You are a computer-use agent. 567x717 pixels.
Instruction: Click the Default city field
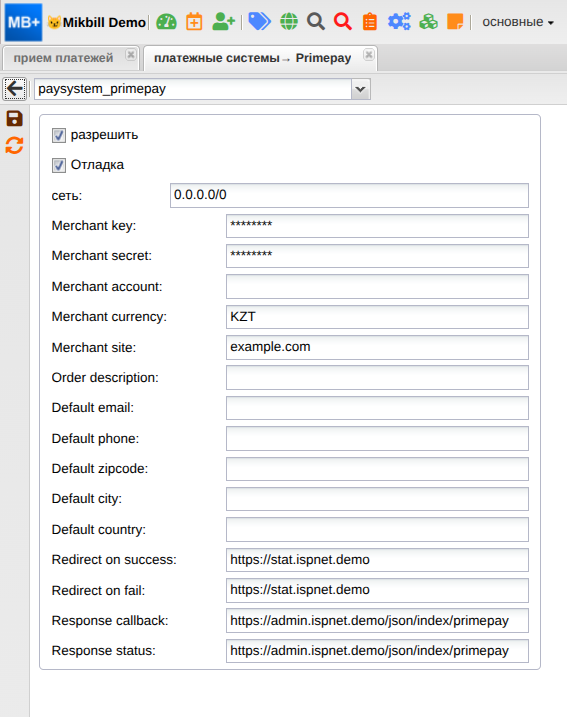coord(377,499)
